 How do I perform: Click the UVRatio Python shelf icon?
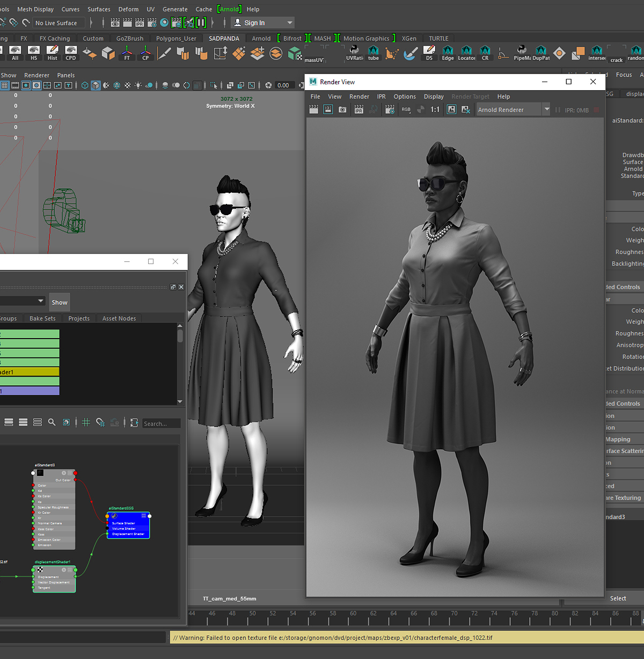pyautogui.click(x=354, y=53)
